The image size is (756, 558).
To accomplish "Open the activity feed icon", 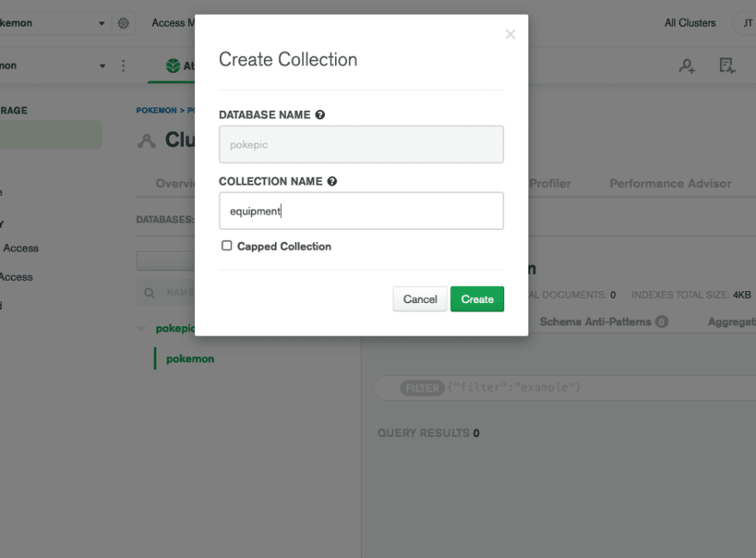I will (x=727, y=65).
